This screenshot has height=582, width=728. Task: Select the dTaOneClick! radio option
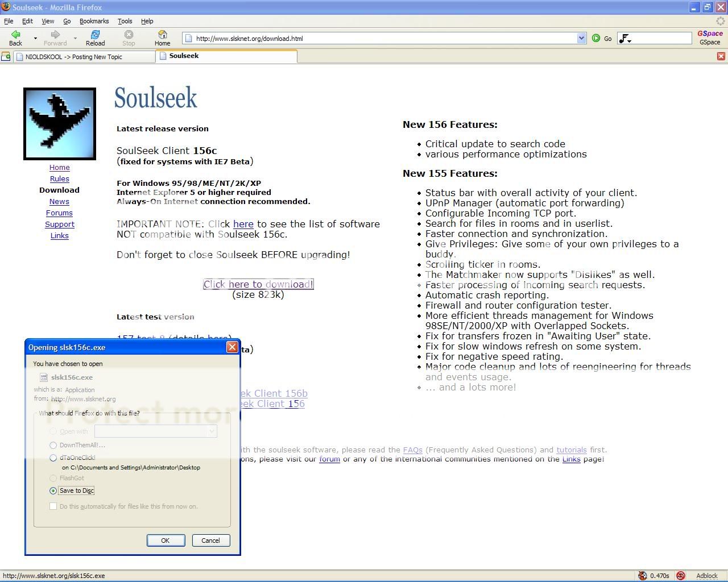pyautogui.click(x=53, y=458)
